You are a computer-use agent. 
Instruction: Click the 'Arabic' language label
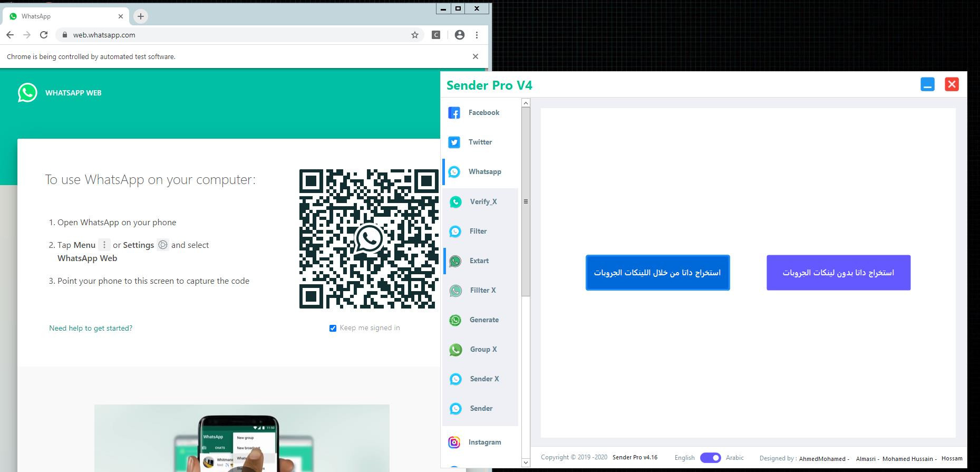pyautogui.click(x=735, y=458)
